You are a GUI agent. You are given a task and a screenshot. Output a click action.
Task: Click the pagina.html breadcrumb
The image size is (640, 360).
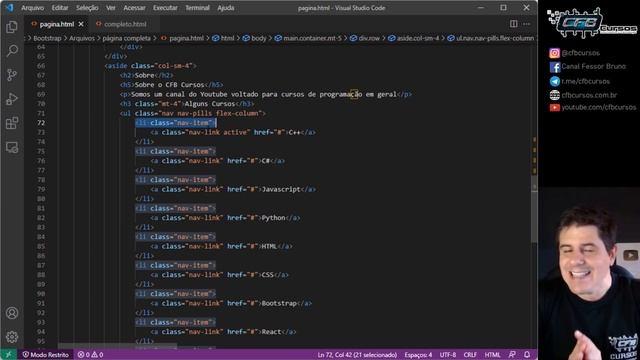(x=182, y=38)
